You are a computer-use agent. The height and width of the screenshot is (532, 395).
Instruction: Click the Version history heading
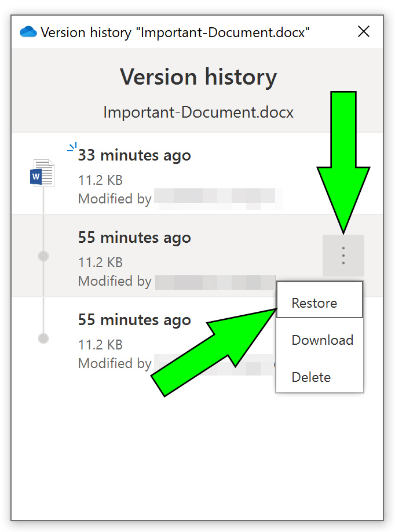[198, 77]
